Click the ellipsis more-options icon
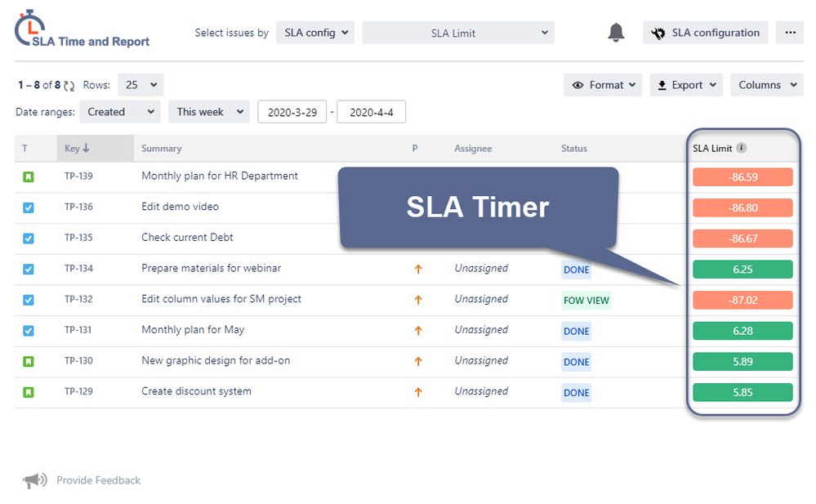 point(788,32)
